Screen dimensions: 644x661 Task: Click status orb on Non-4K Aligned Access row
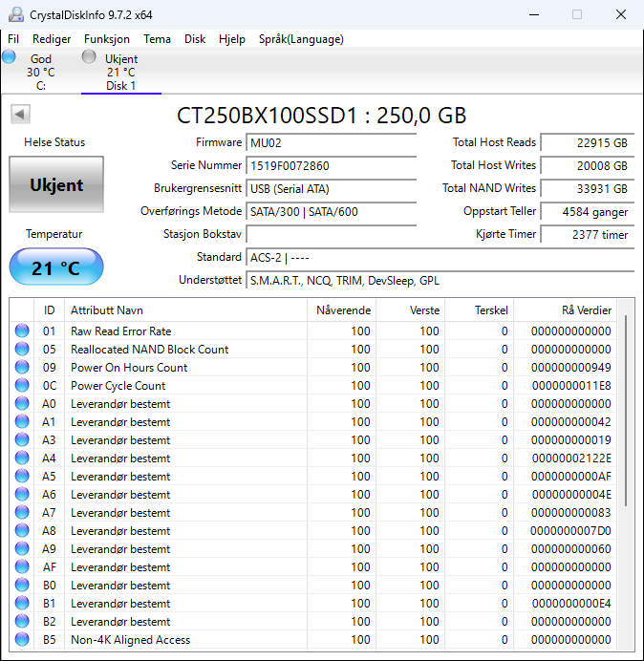tap(22, 639)
